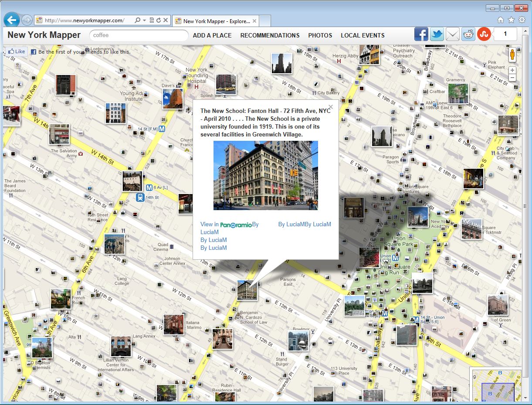Open the ADD A PLACE menu
Screen dimensions: 532x405
(x=212, y=35)
